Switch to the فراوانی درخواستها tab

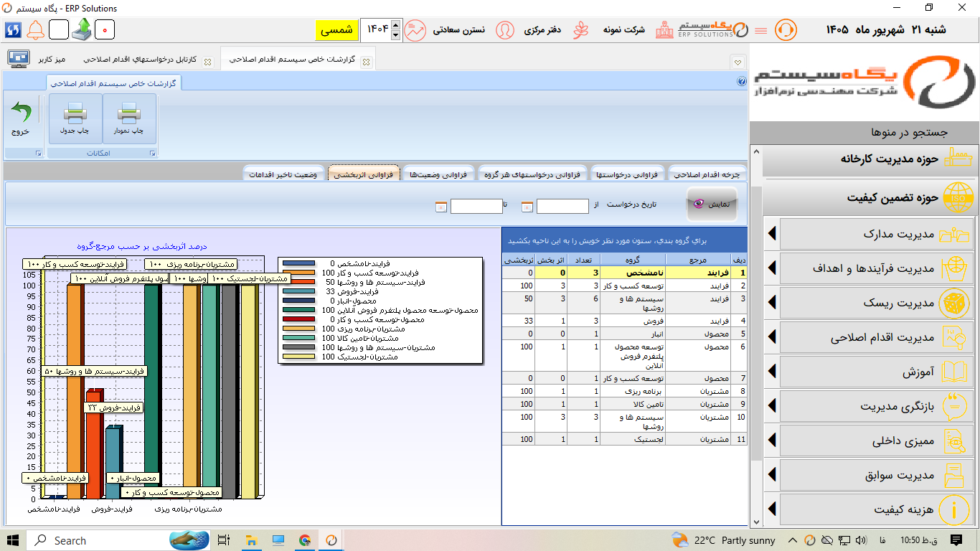click(628, 174)
